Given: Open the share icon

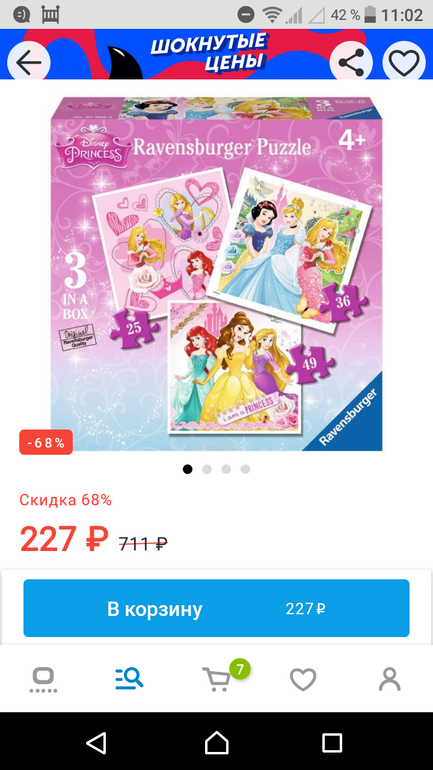Looking at the screenshot, I should click(x=351, y=63).
